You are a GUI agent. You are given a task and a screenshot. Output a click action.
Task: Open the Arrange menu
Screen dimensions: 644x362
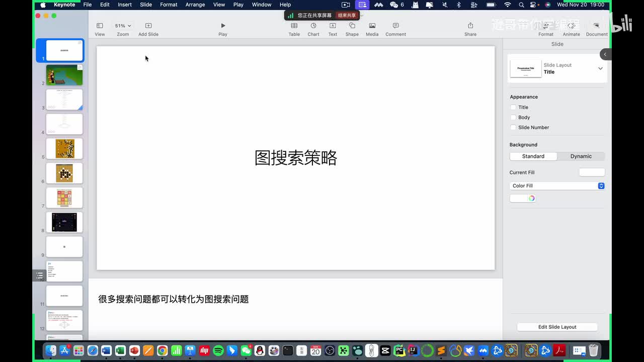(x=195, y=5)
